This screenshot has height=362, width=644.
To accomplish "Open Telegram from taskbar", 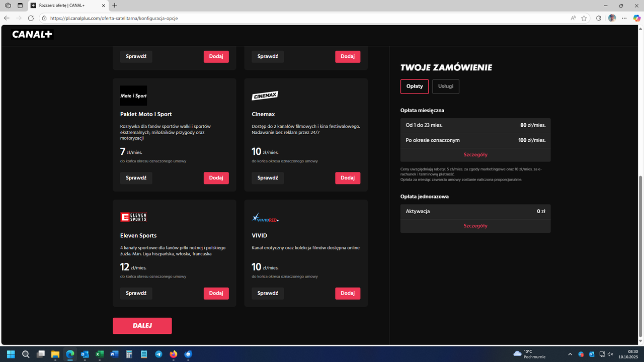I will point(158,354).
